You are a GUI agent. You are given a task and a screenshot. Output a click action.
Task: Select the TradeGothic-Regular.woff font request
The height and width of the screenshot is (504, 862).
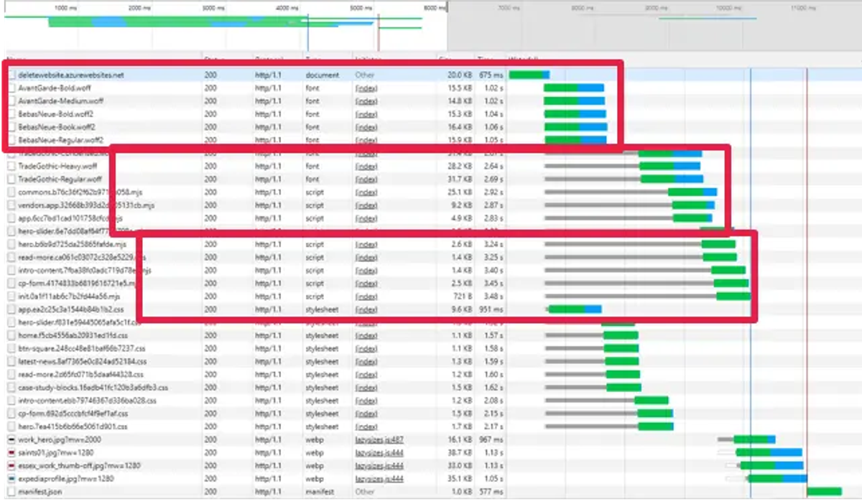pos(60,179)
